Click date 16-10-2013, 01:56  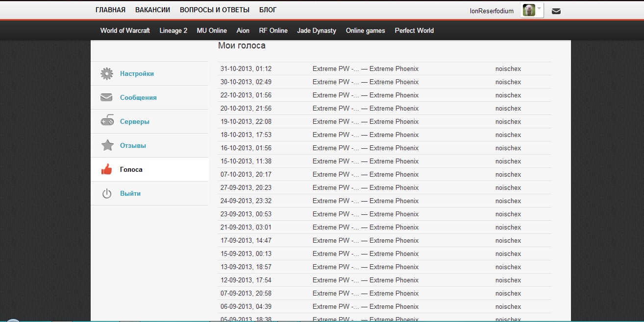[246, 148]
